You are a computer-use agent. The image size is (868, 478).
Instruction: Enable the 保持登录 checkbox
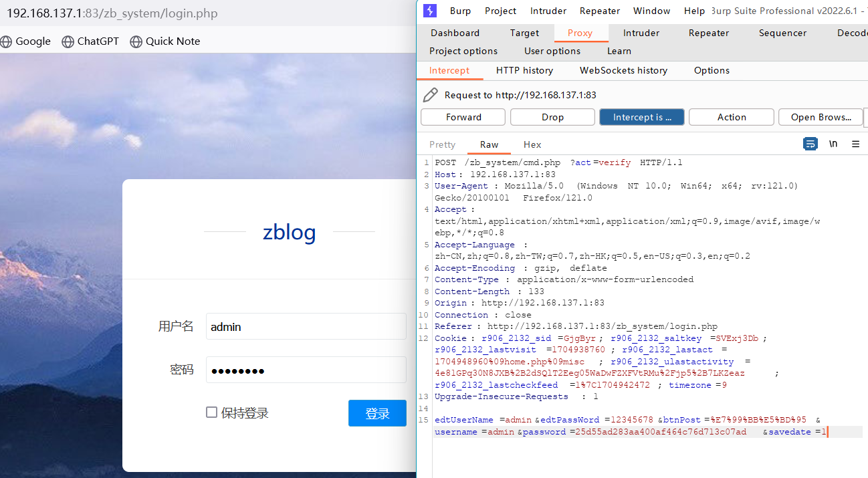[x=211, y=412]
